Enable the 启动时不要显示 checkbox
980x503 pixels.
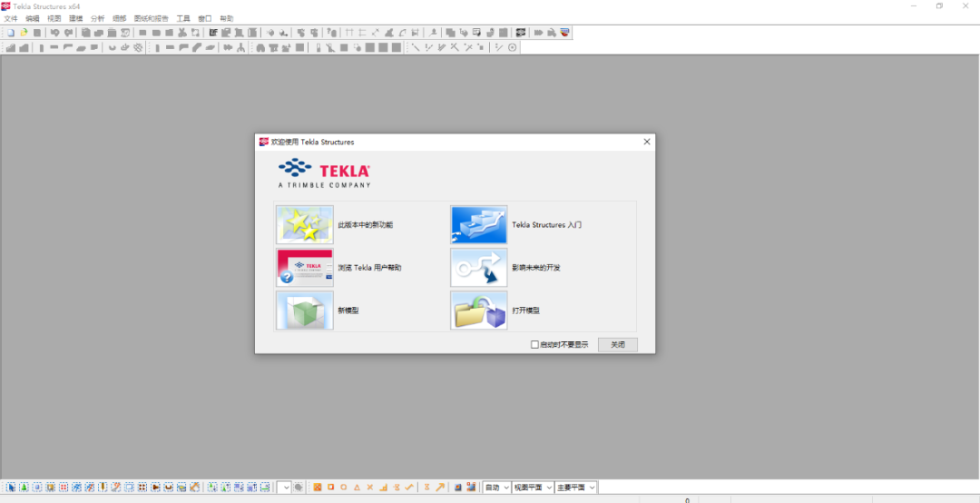click(535, 345)
